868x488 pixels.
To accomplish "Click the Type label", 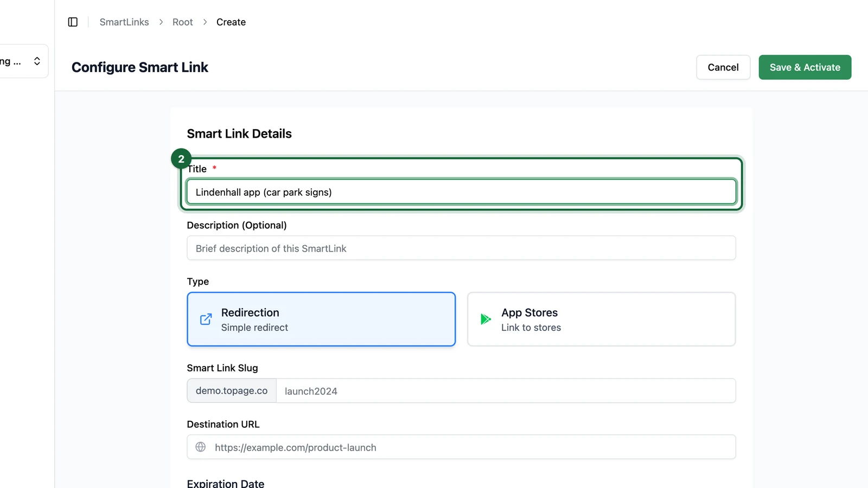I will click(x=198, y=281).
